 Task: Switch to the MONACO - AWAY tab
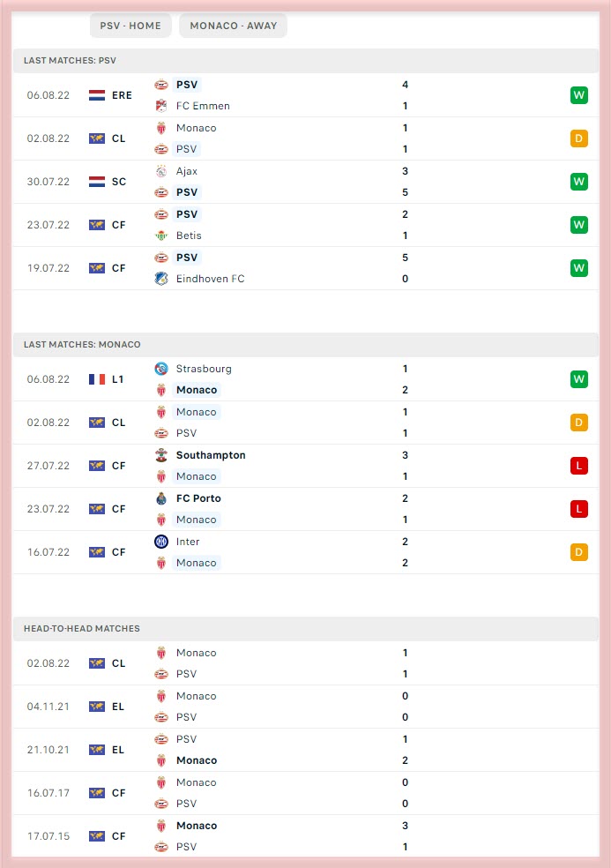(x=233, y=26)
